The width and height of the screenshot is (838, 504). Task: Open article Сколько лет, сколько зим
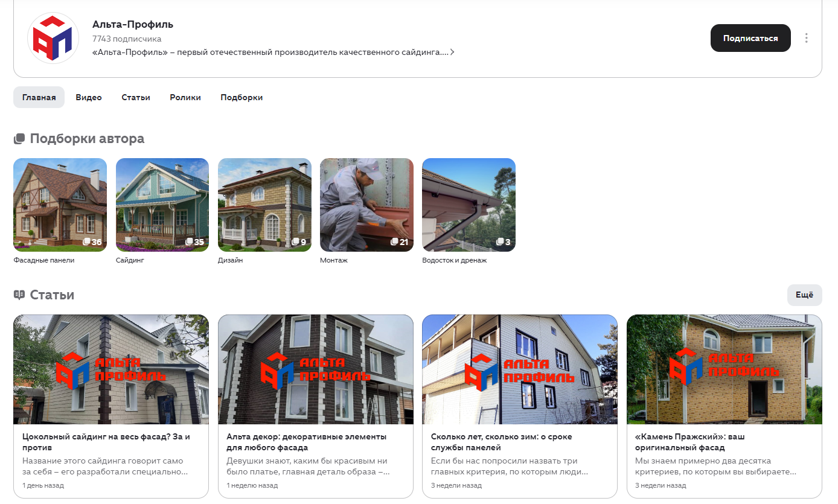point(501,442)
